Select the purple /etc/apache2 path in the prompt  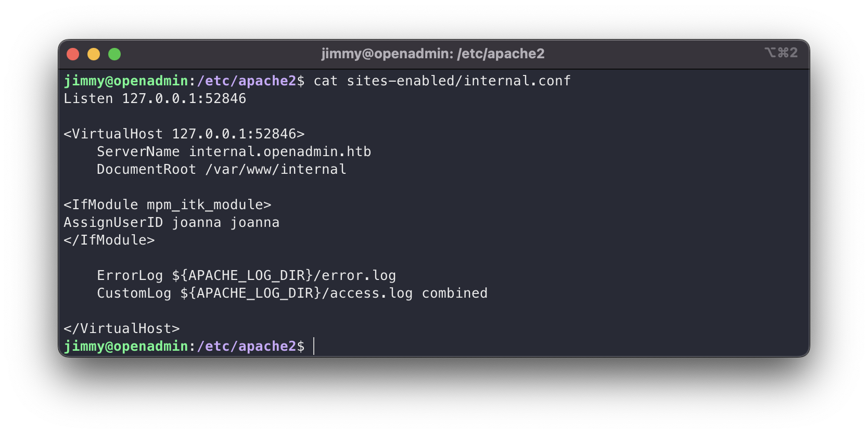tap(243, 346)
